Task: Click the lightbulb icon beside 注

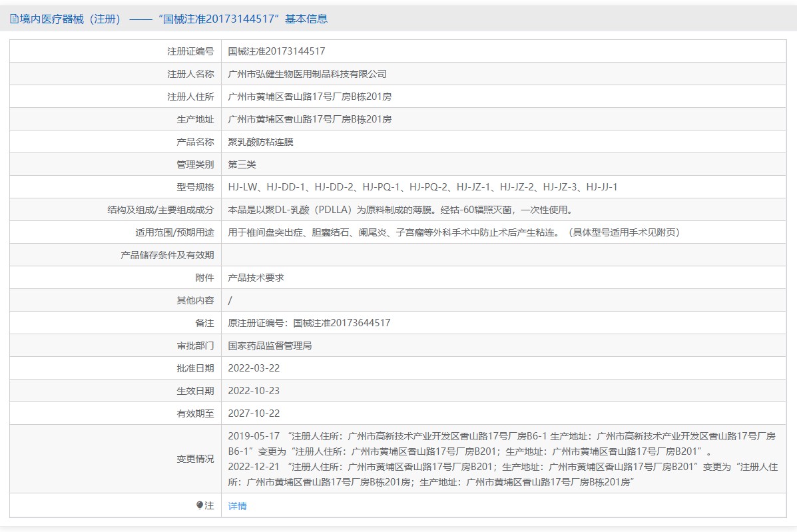Action: [200, 505]
